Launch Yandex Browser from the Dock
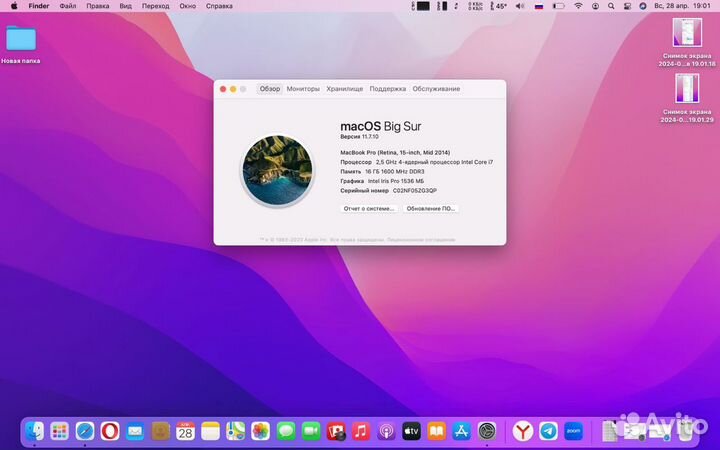The height and width of the screenshot is (450, 720). (x=523, y=431)
